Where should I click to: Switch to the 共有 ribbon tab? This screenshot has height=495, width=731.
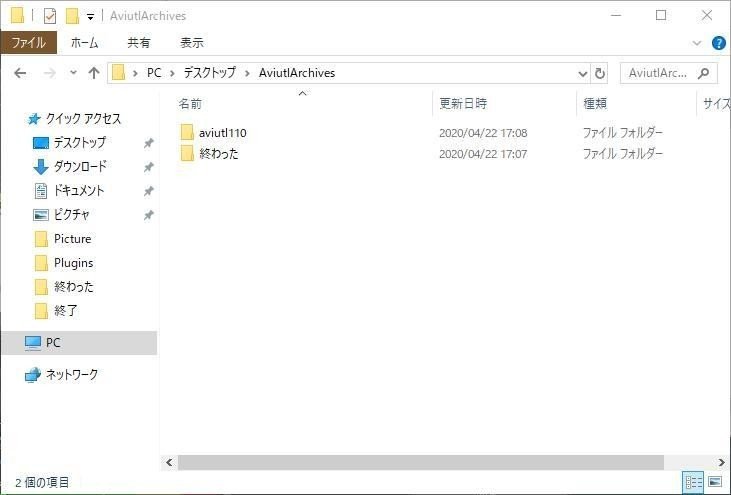[x=138, y=43]
